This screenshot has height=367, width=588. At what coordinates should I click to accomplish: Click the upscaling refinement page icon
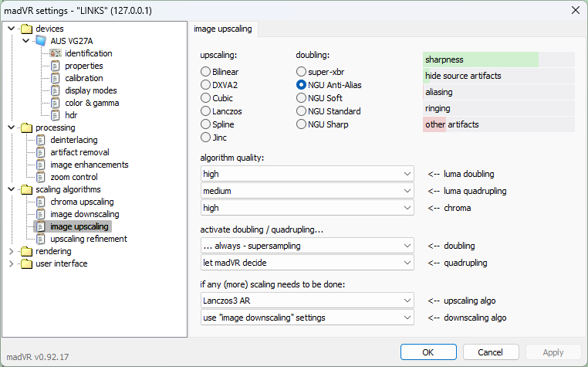click(x=41, y=240)
